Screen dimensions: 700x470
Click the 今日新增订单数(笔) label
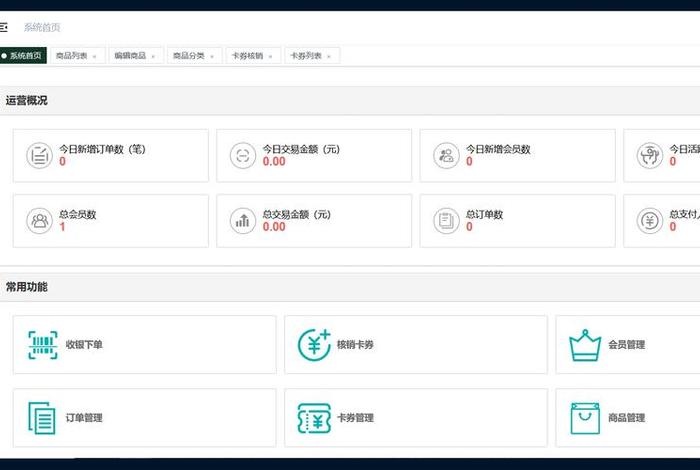103,149
